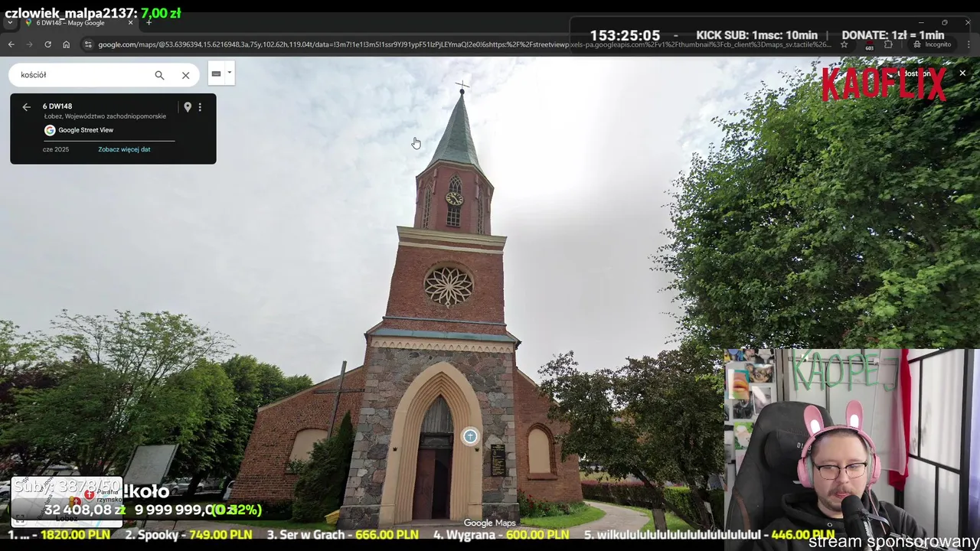The image size is (980, 551).
Task: Close the '6 DW148 – Mapy Google' tab
Action: (x=130, y=23)
